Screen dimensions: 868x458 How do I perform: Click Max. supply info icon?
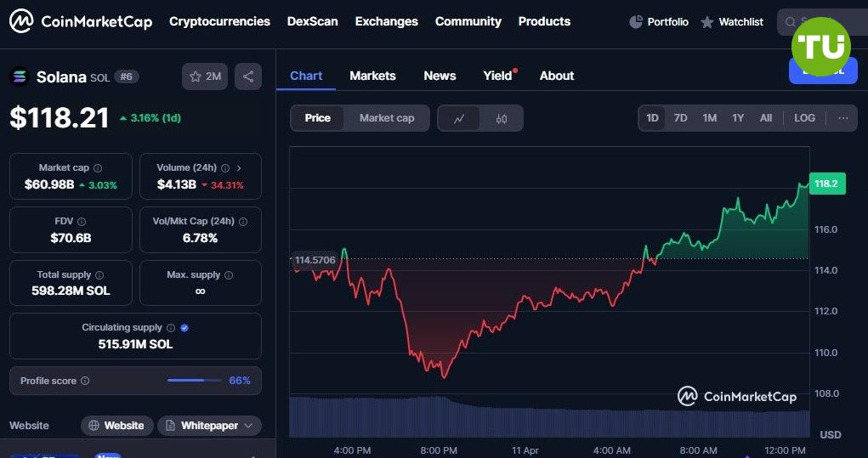pos(229,275)
